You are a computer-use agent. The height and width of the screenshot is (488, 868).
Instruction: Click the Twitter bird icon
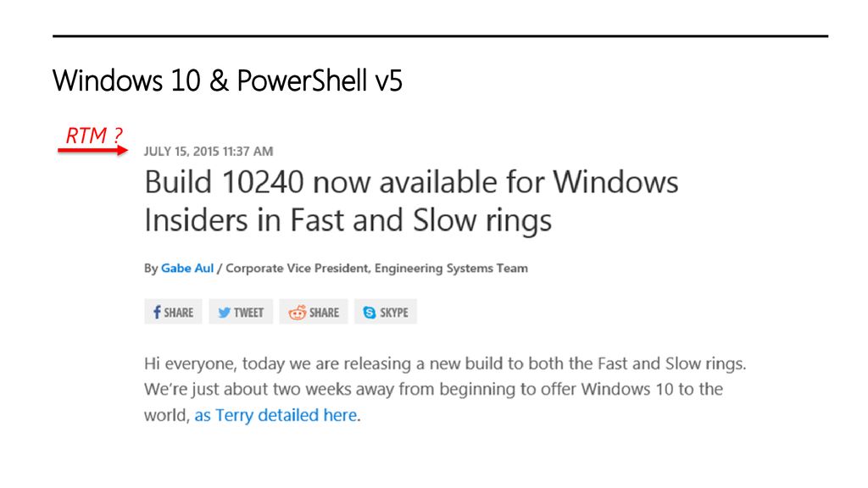(224, 313)
